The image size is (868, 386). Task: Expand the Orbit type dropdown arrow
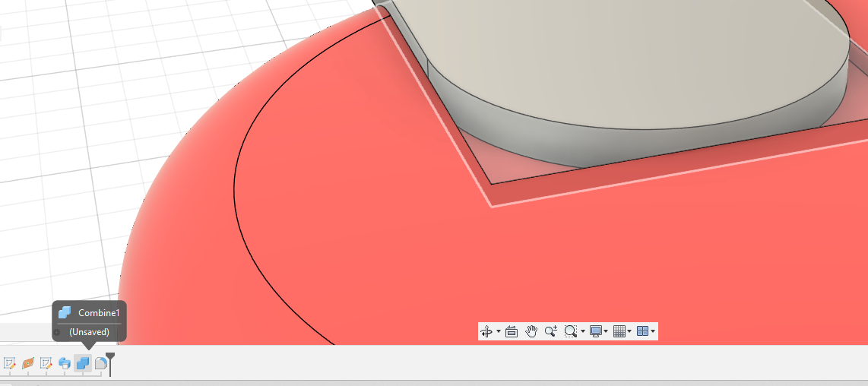click(499, 332)
